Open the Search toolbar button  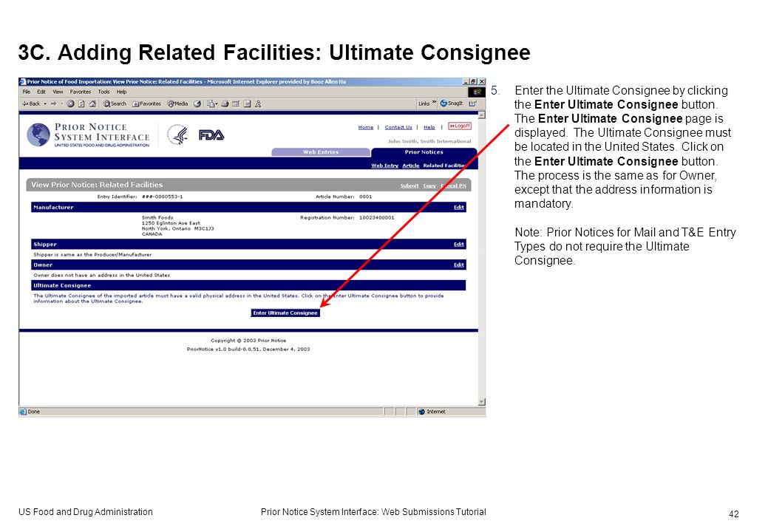pos(115,103)
